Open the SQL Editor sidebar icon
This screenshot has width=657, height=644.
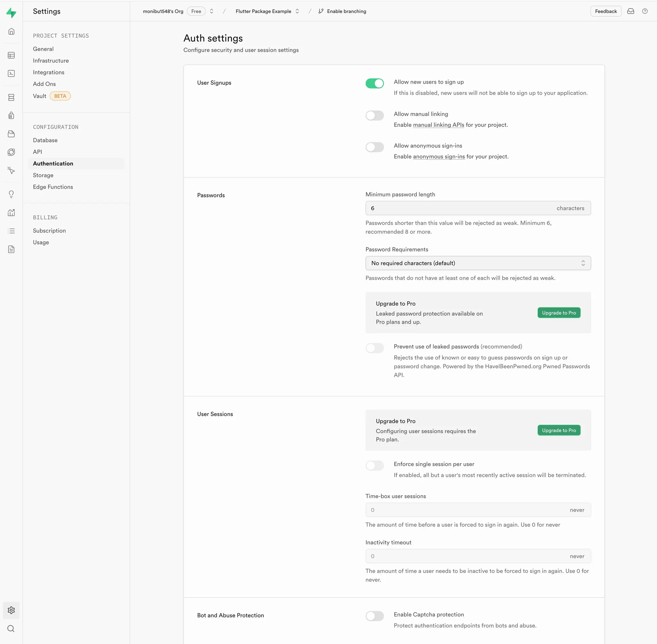pyautogui.click(x=11, y=73)
